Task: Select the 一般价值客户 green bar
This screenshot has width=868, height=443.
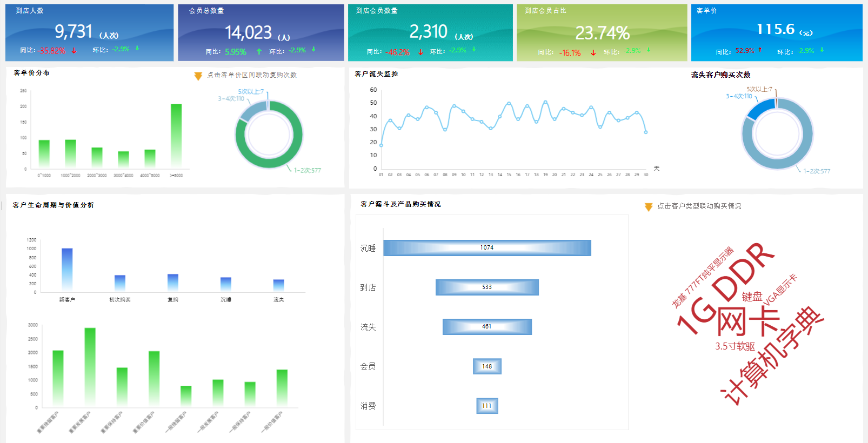Action: [282, 388]
